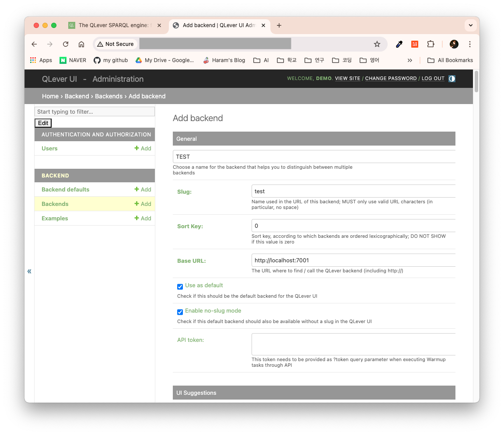Viewport: 504px width, 435px height.
Task: Open the Chrome three-dot menu
Action: pyautogui.click(x=469, y=44)
